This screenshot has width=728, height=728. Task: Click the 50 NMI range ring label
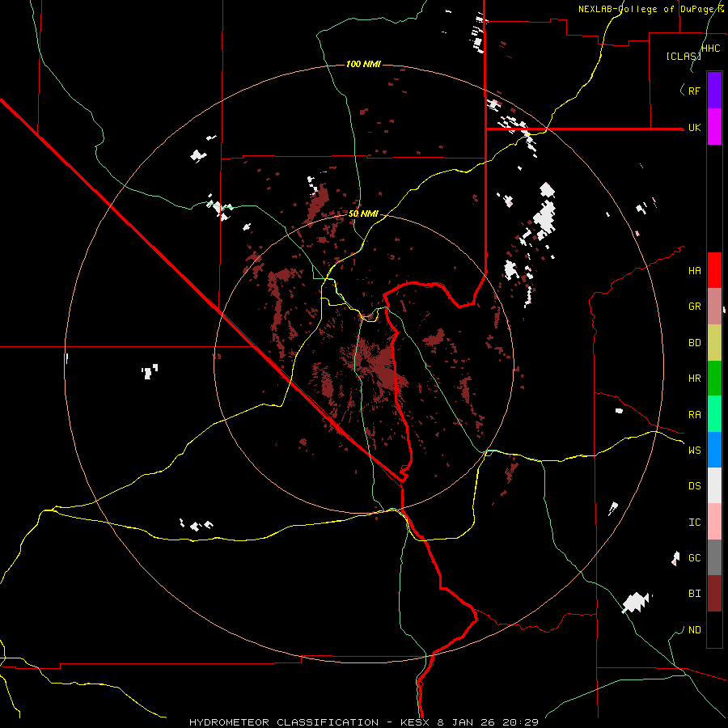tap(363, 214)
